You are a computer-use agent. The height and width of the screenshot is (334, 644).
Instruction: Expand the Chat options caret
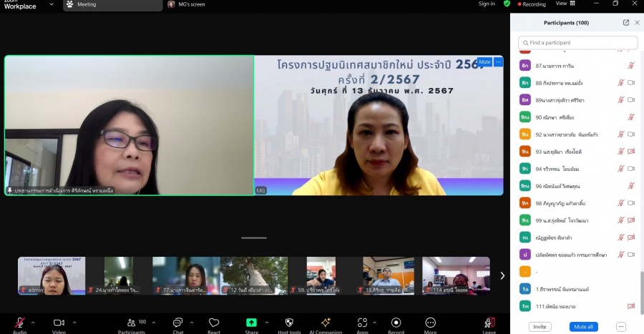point(191,323)
